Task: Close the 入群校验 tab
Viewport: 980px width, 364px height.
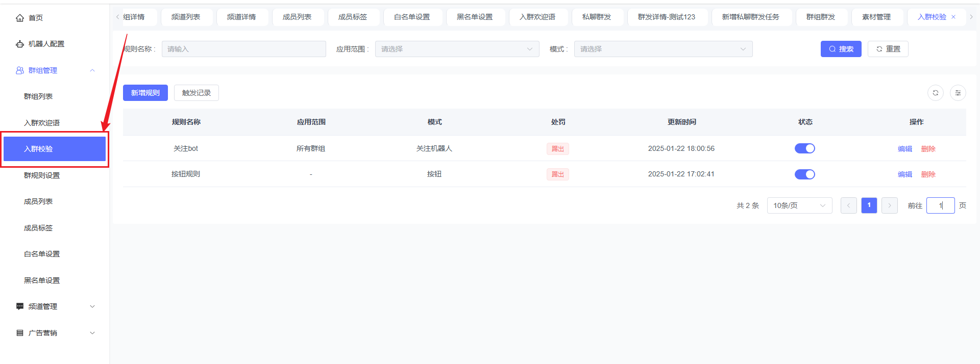Action: pyautogui.click(x=953, y=17)
